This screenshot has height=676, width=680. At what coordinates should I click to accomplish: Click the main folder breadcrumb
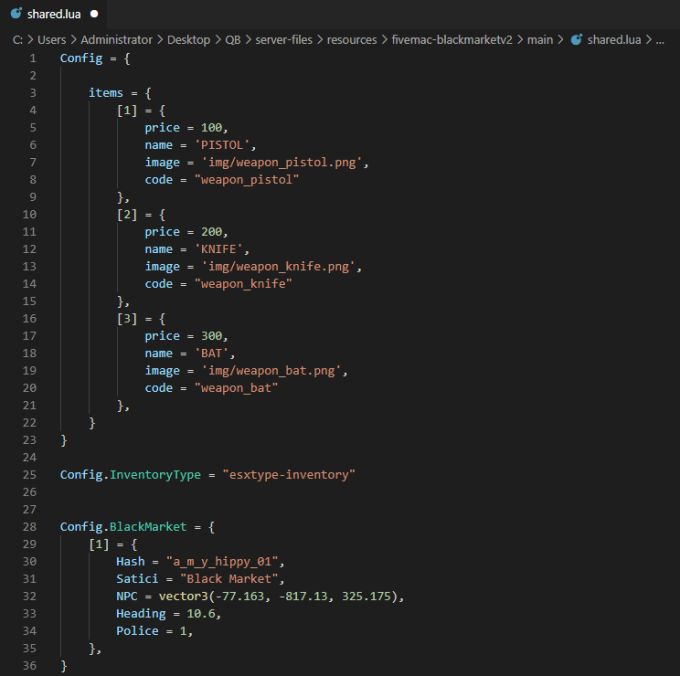click(x=540, y=40)
